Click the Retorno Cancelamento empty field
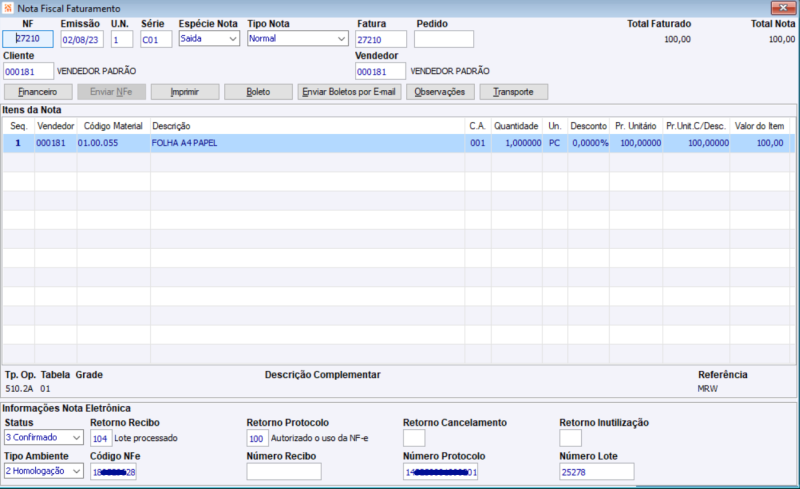 coord(414,438)
